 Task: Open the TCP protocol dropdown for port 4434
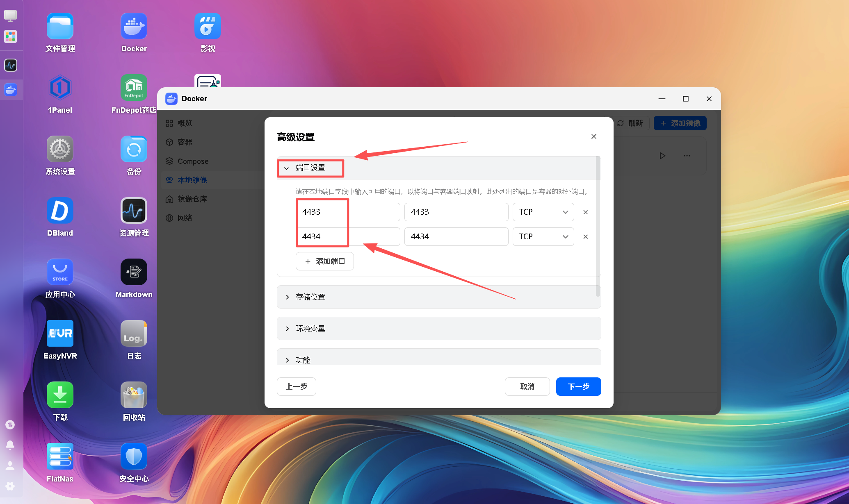click(x=543, y=237)
